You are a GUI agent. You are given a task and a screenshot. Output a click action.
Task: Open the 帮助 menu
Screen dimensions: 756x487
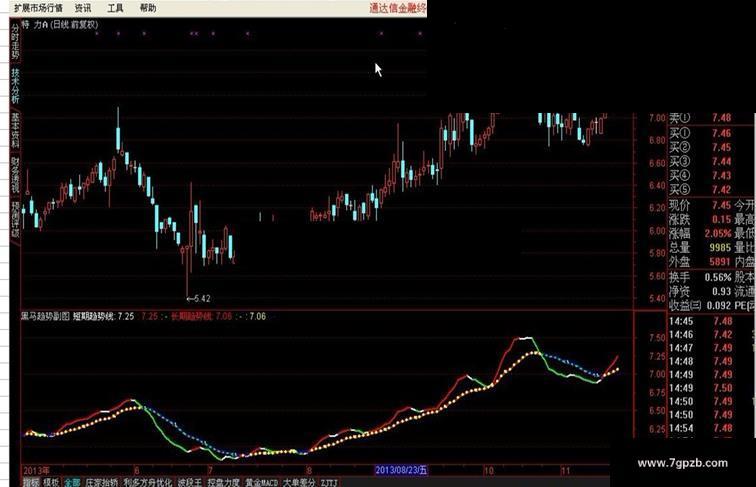click(x=148, y=8)
